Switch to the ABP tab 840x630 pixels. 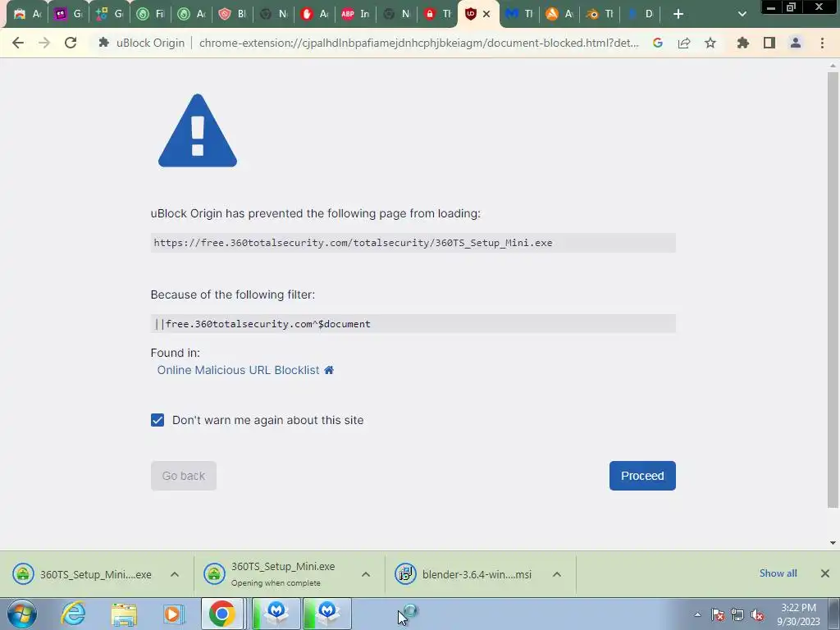(x=355, y=14)
